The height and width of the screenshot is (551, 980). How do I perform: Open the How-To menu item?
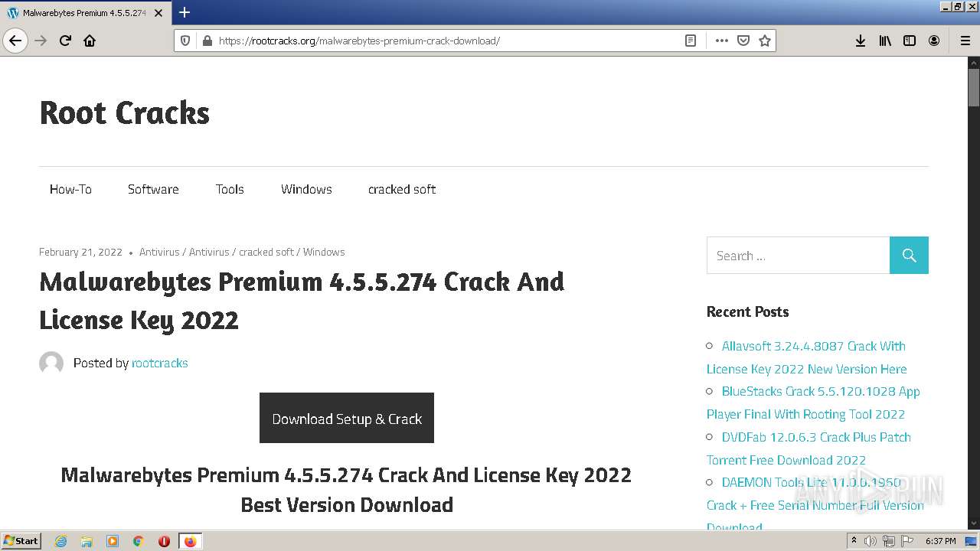70,189
